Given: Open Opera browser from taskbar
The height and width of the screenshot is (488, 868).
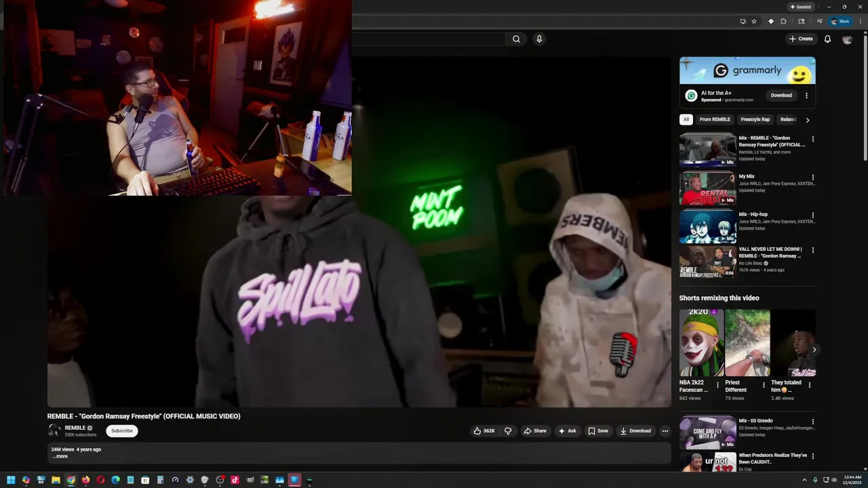Looking at the screenshot, I should [100, 480].
